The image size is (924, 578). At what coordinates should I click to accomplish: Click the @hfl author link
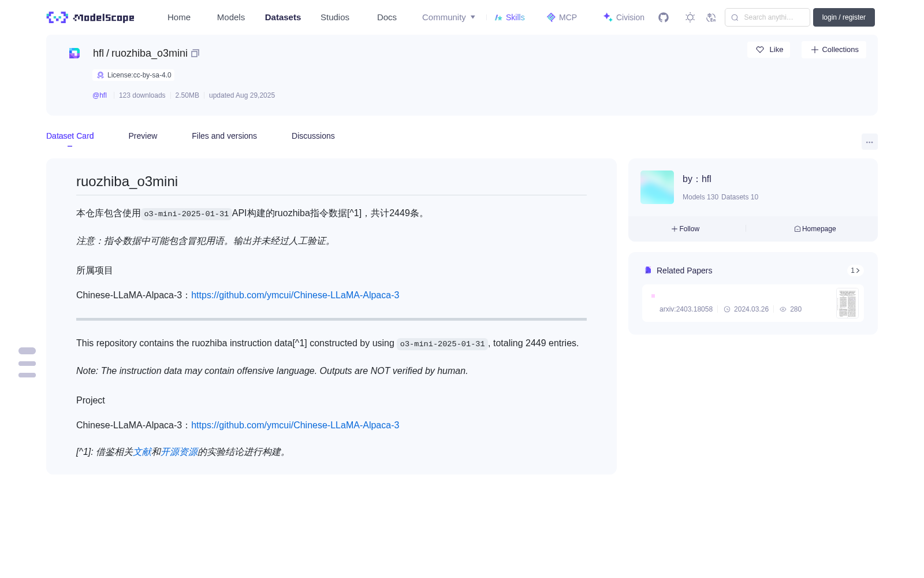(x=99, y=95)
